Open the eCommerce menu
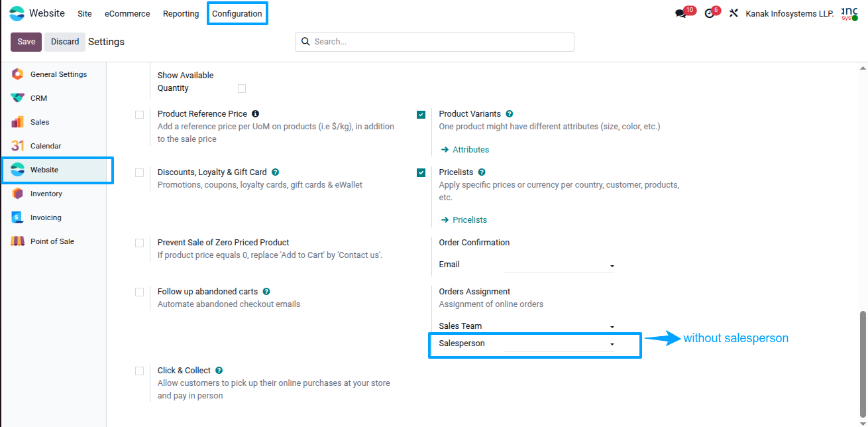Viewport: 868px width, 427px height. (x=127, y=13)
